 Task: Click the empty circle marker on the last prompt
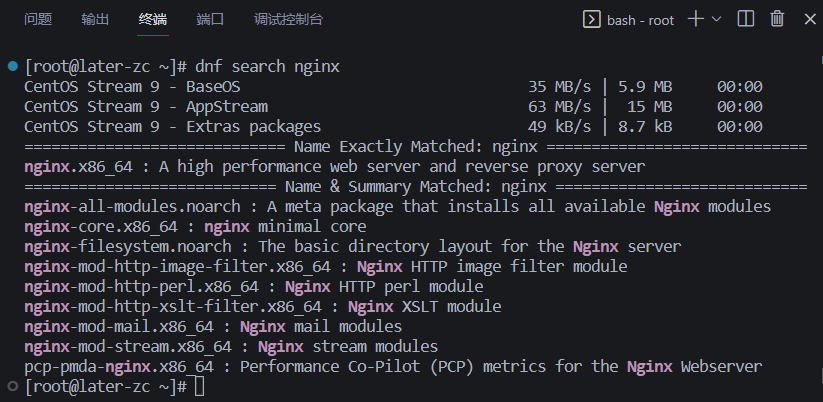point(13,387)
